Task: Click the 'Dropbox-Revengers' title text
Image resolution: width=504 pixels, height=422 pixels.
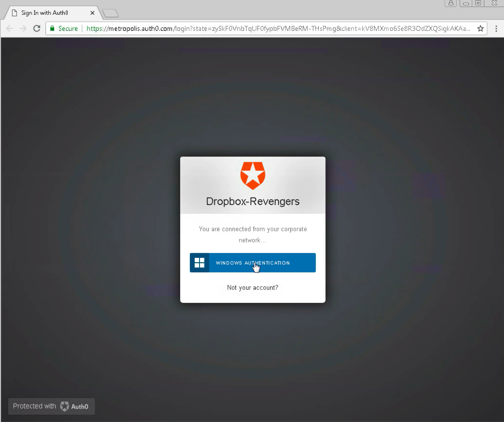Action: [253, 201]
